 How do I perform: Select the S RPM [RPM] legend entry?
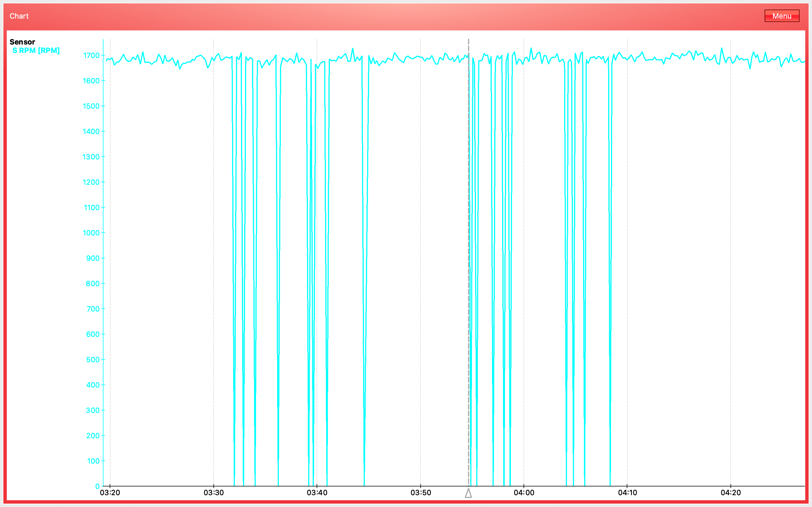point(36,50)
